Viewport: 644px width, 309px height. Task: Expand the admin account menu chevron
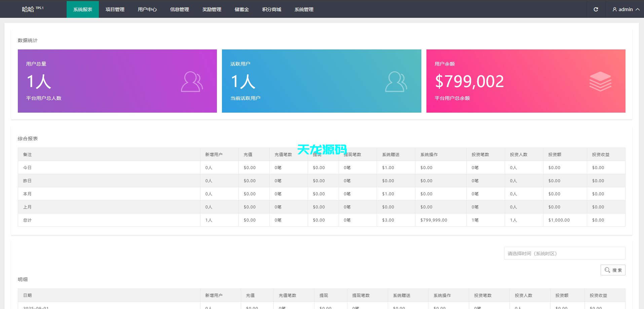tap(638, 9)
